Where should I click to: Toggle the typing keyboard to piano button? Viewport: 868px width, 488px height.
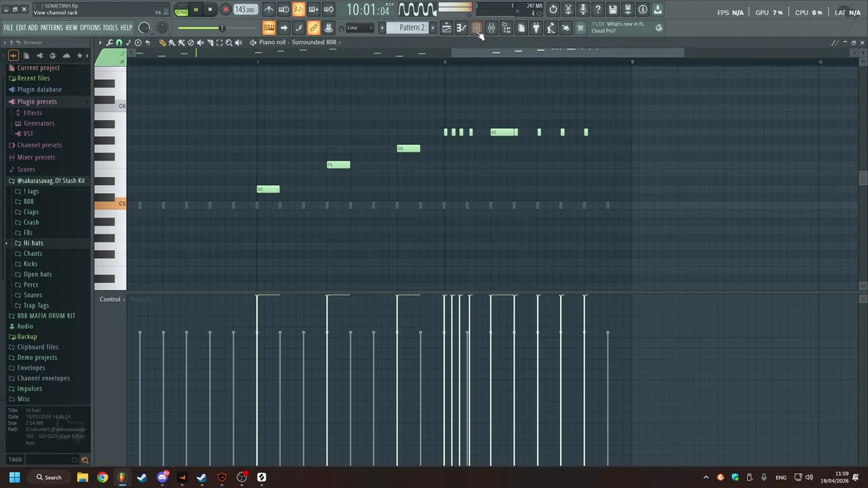(269, 28)
